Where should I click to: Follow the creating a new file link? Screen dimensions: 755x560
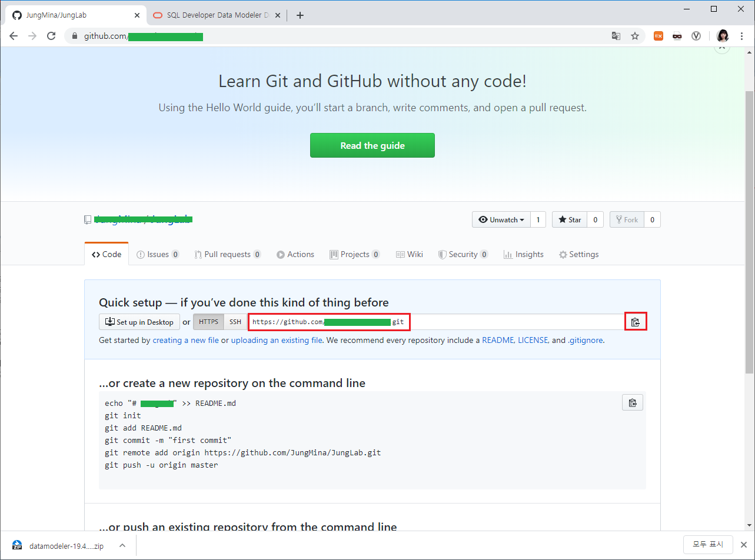click(x=185, y=340)
